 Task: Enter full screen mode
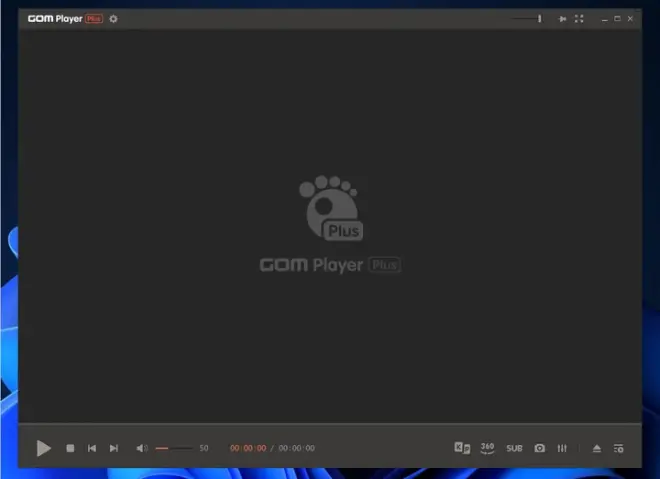pyautogui.click(x=579, y=19)
